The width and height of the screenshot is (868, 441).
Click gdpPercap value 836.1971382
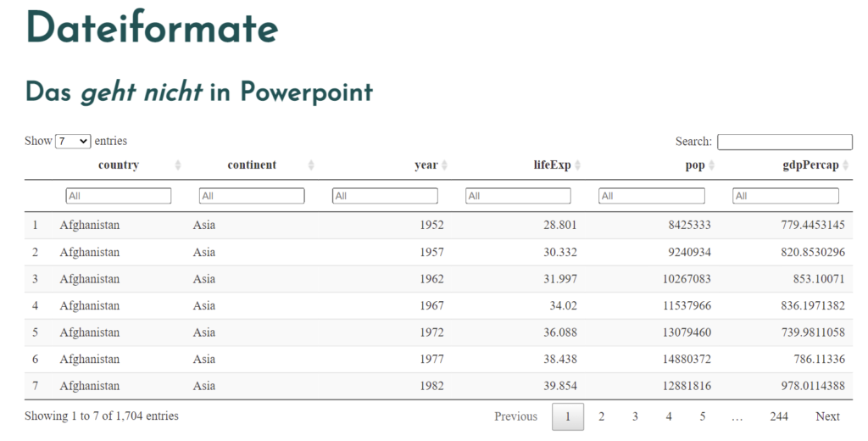(x=813, y=305)
